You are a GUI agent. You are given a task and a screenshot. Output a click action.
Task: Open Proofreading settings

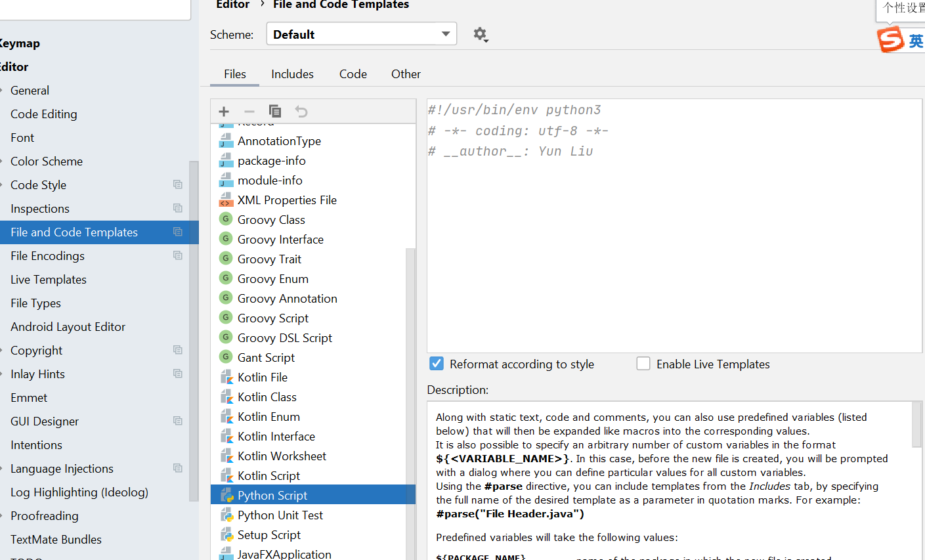coord(45,516)
